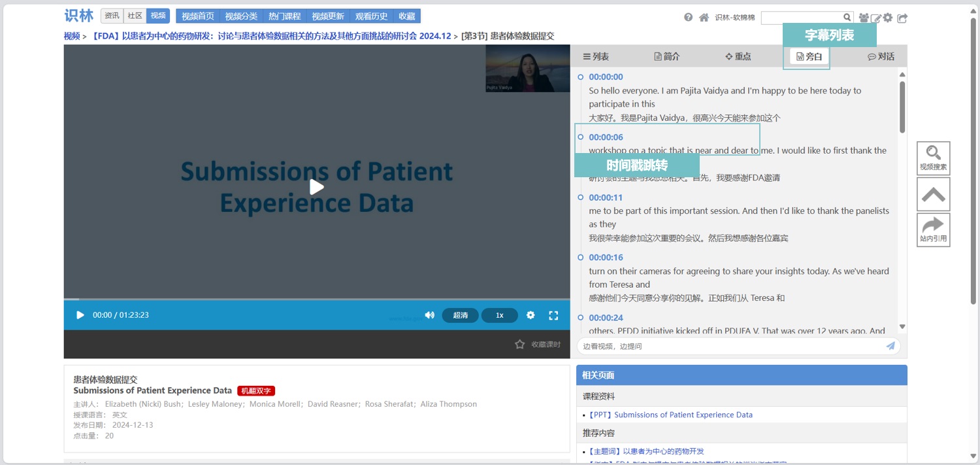The width and height of the screenshot is (980, 465).
Task: Click the header settings gear icon
Action: [x=888, y=18]
